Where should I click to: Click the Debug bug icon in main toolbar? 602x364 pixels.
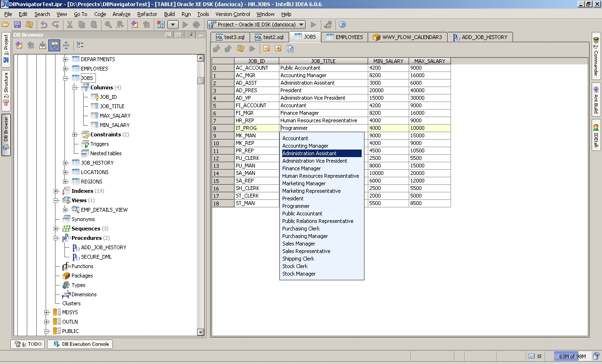tap(196, 24)
